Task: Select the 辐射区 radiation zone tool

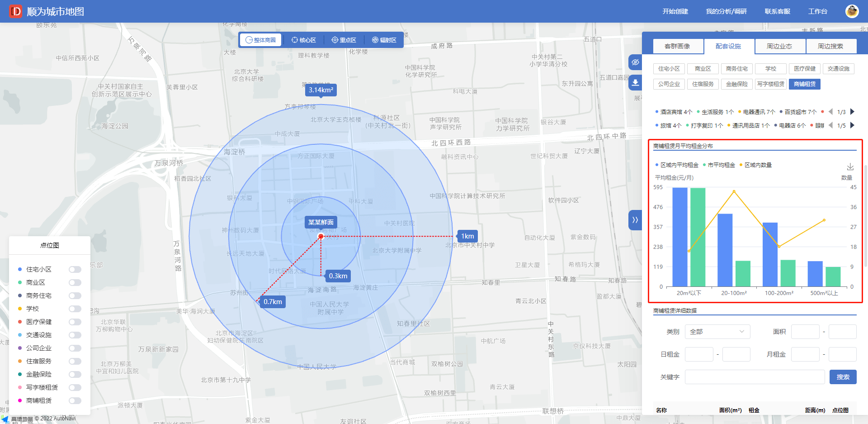Action: click(384, 40)
